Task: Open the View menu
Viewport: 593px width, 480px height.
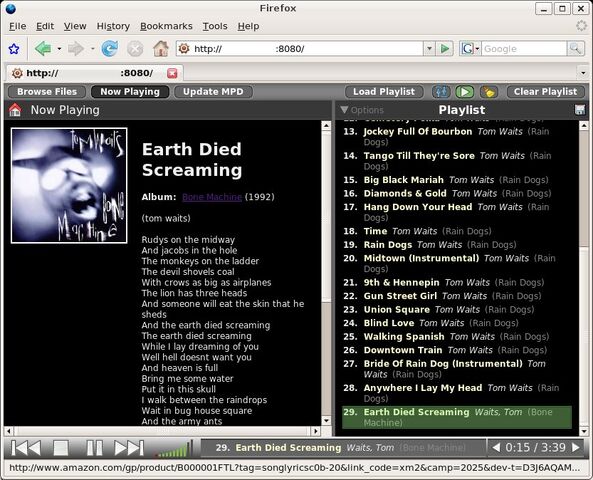Action: coord(75,26)
